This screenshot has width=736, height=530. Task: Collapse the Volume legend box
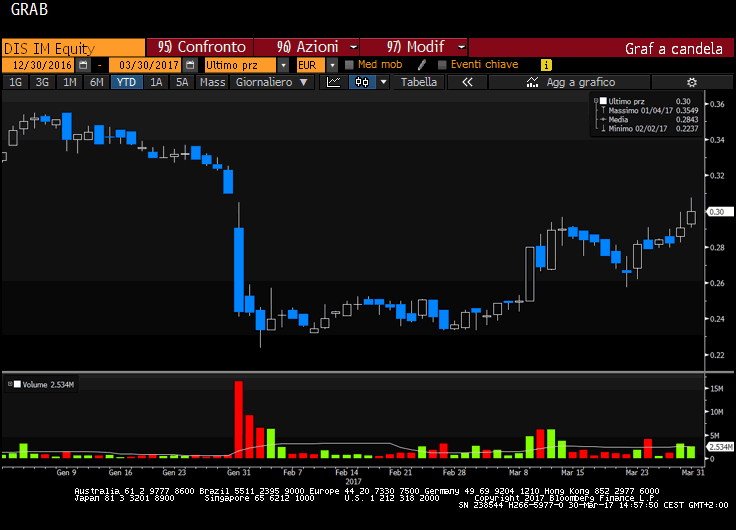point(10,384)
